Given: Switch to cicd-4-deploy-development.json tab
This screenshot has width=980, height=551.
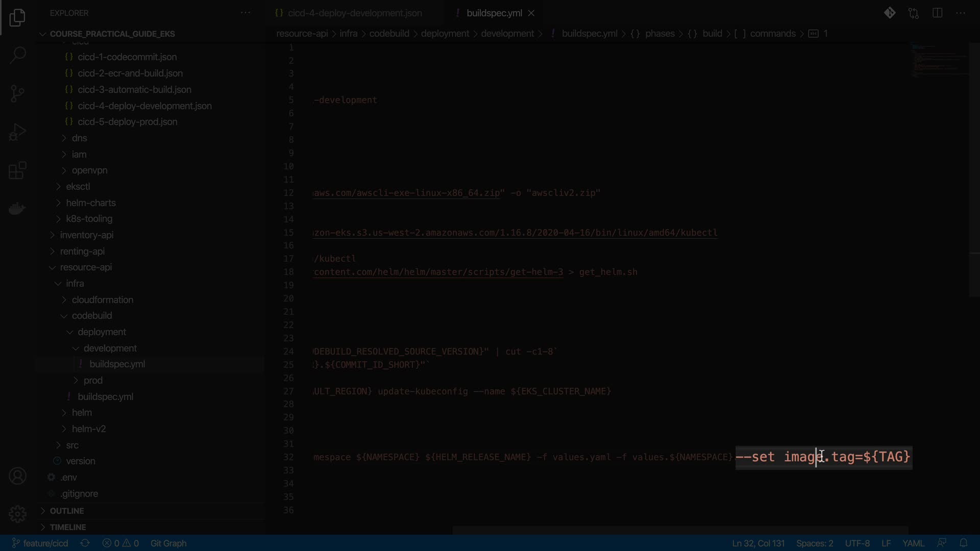Looking at the screenshot, I should click(x=354, y=13).
